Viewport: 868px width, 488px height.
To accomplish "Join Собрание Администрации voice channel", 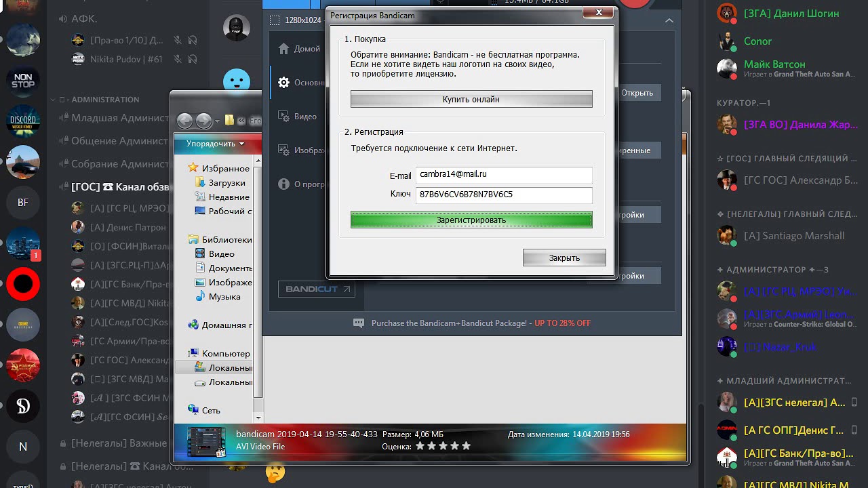I will (x=113, y=164).
